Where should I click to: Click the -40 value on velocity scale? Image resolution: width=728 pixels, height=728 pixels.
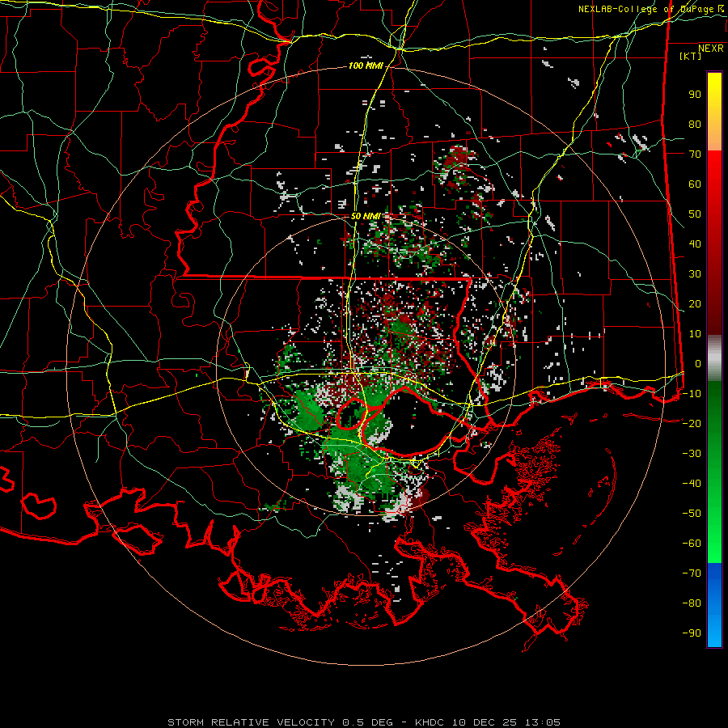(692, 484)
